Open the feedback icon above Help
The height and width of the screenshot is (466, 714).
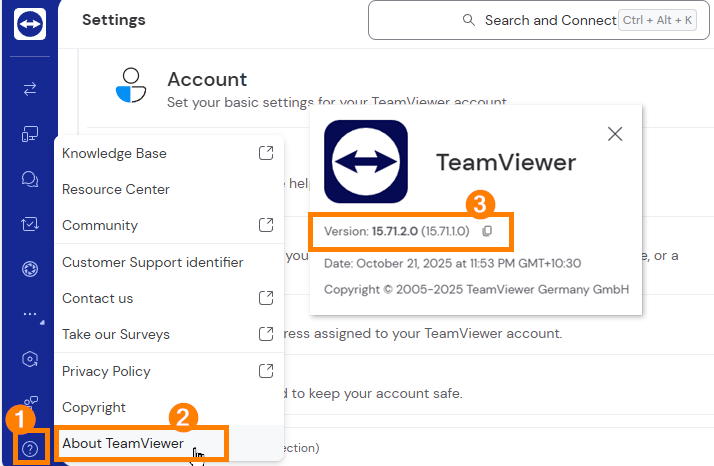pos(31,401)
